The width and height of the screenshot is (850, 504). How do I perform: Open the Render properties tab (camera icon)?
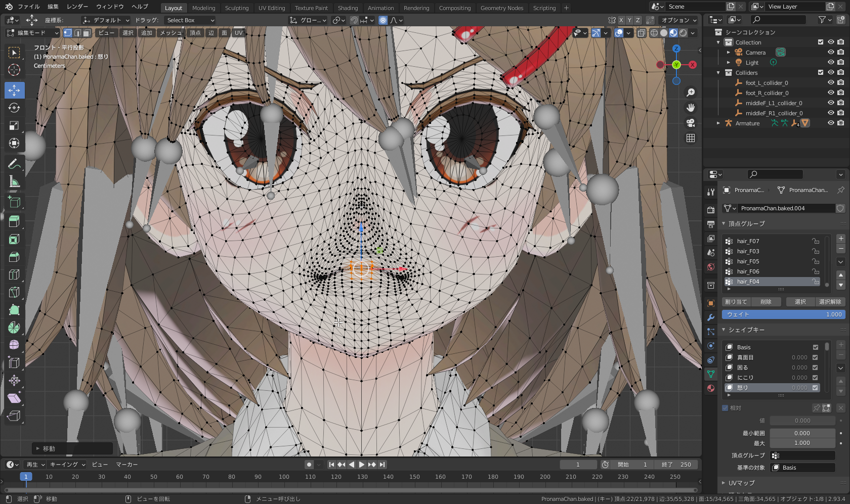[x=710, y=210]
